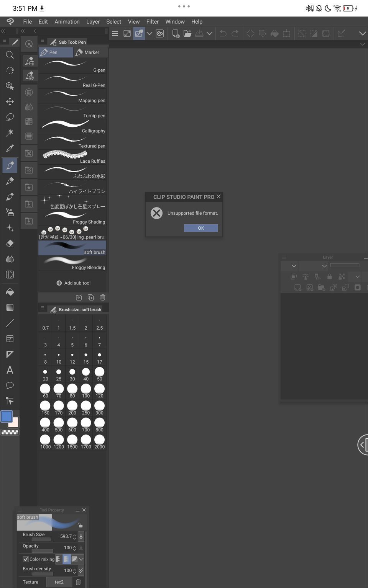368x588 pixels.
Task: Open the Text tool
Action: point(10,370)
